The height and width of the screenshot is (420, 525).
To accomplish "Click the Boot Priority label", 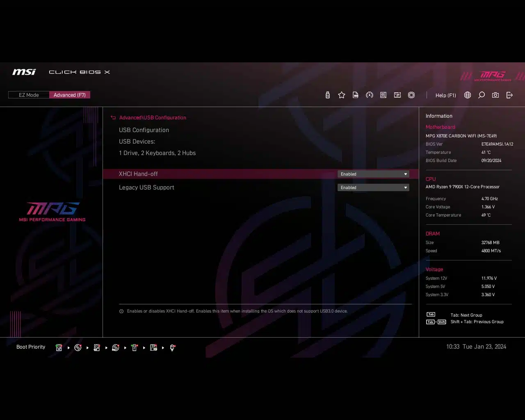I will [x=31, y=347].
